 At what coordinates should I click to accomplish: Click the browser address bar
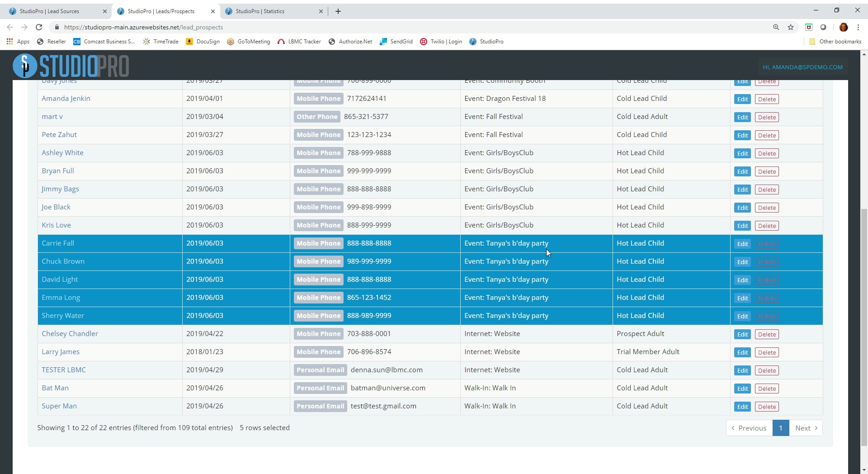pos(407,27)
